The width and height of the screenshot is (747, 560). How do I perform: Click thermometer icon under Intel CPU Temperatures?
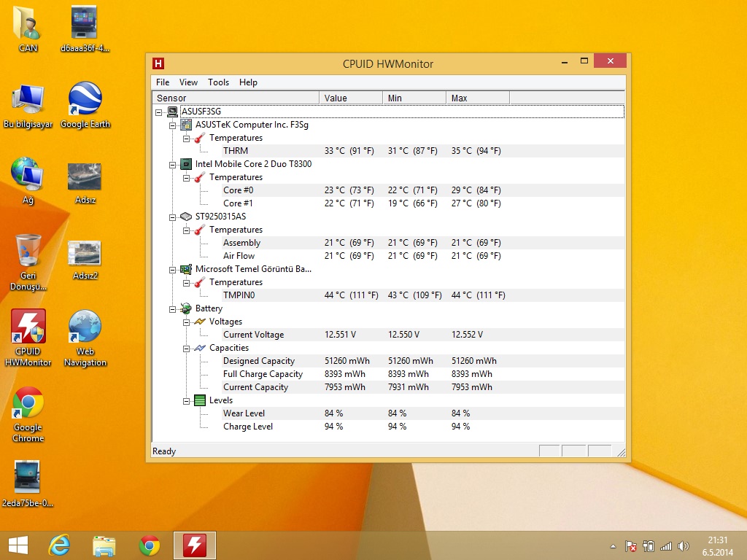200,178
